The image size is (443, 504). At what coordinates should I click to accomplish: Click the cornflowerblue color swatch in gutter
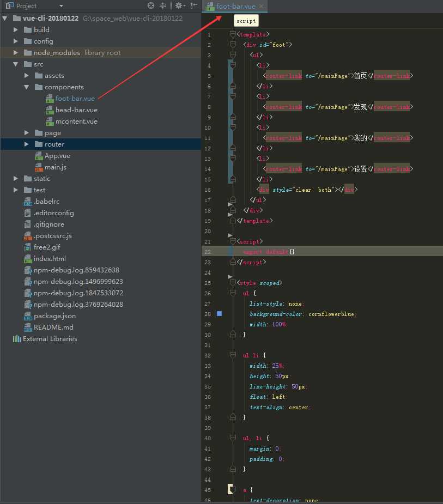(219, 313)
